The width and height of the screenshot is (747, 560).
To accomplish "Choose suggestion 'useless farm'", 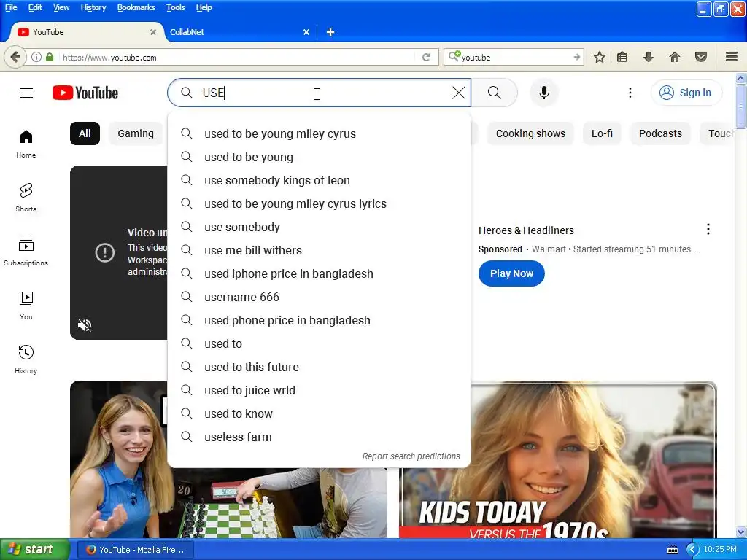I will (x=320, y=437).
